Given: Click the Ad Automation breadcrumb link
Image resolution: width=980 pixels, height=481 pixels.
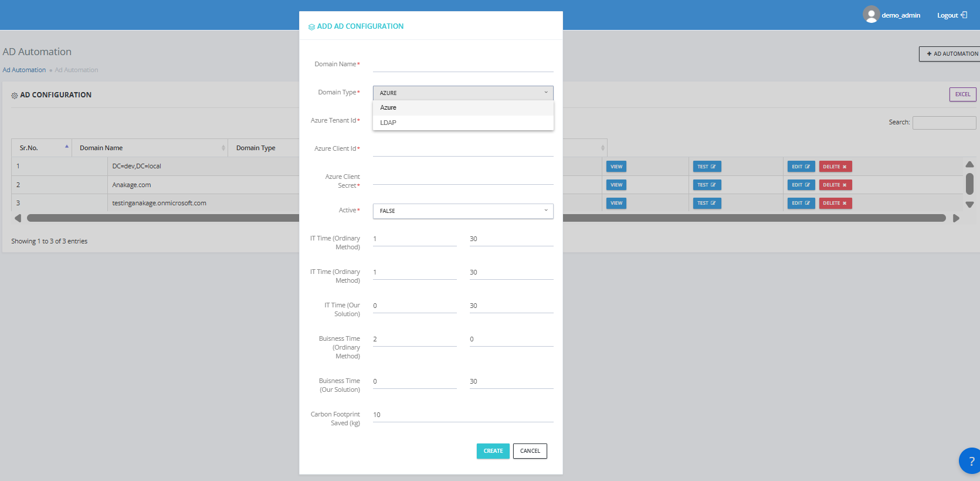Looking at the screenshot, I should point(24,70).
